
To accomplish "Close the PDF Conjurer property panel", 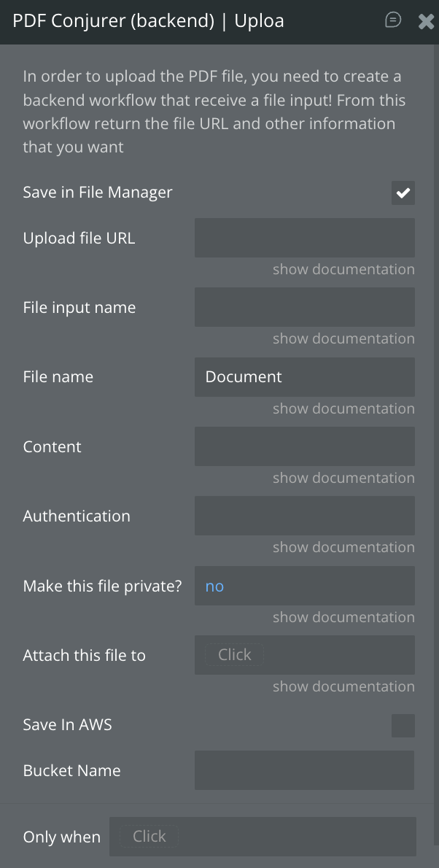I will click(426, 21).
